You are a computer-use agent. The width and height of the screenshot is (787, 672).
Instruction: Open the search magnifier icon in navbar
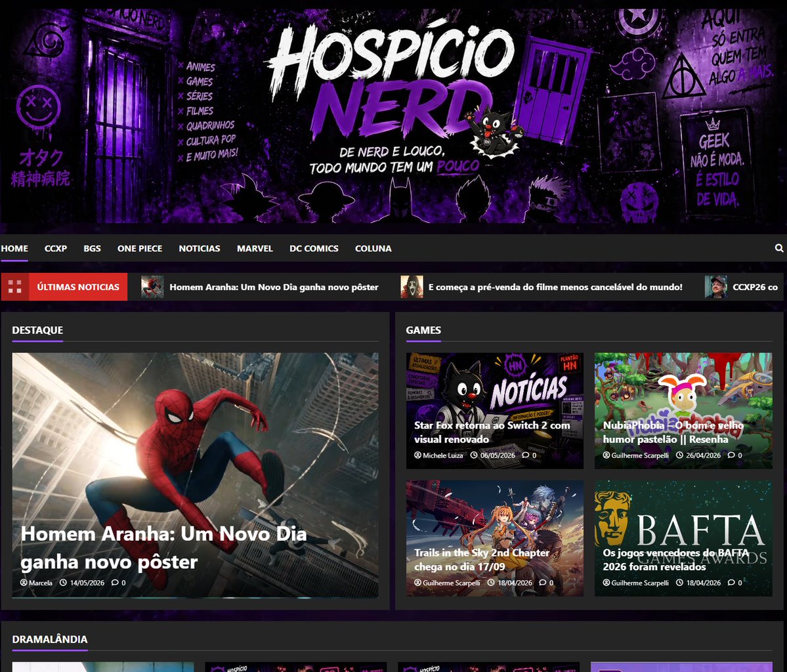pos(778,248)
